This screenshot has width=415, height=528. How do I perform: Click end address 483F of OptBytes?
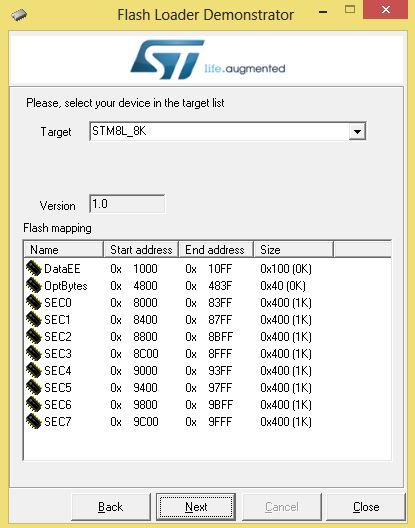click(x=220, y=286)
